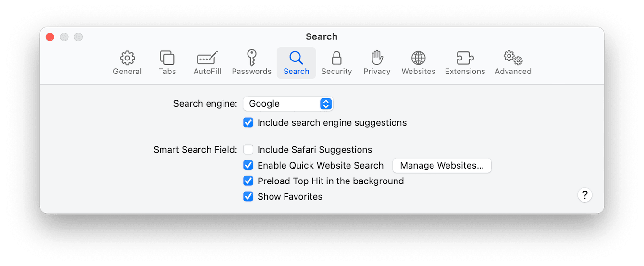This screenshot has width=644, height=266.
Task: Enable Include Safari Suggestions checkbox
Action: click(x=248, y=150)
